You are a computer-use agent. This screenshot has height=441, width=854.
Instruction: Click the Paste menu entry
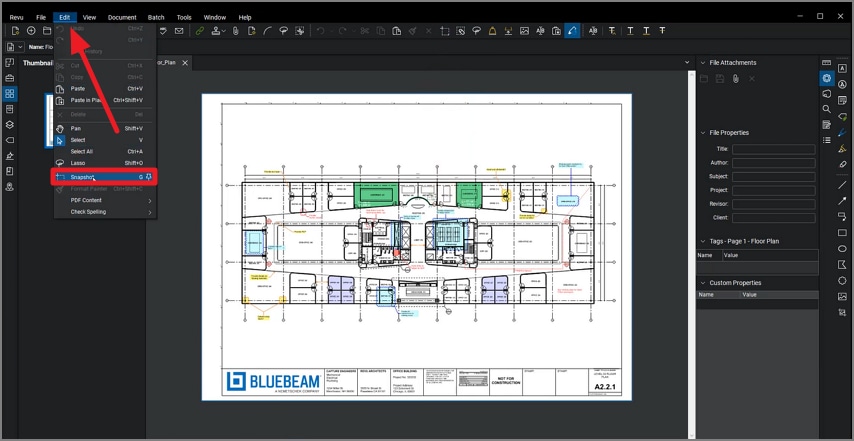tap(105, 88)
